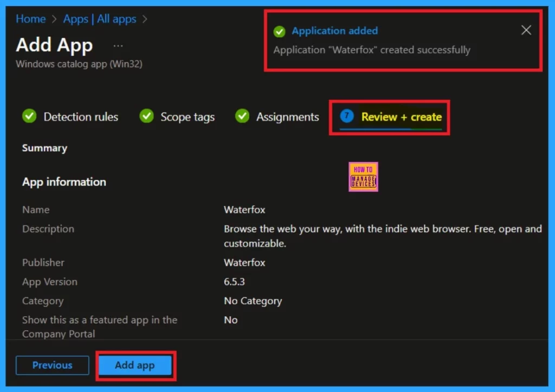
Task: Open the Apps | All apps breadcrumb
Action: 100,19
